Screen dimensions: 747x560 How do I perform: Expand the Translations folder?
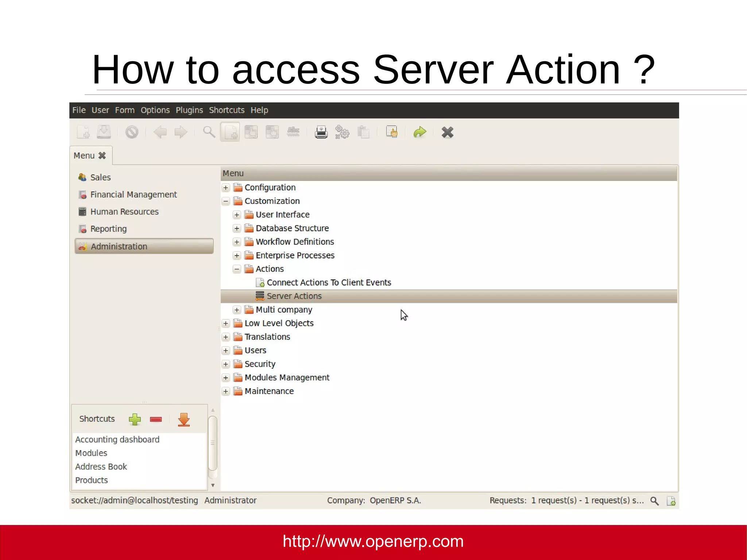click(x=226, y=337)
